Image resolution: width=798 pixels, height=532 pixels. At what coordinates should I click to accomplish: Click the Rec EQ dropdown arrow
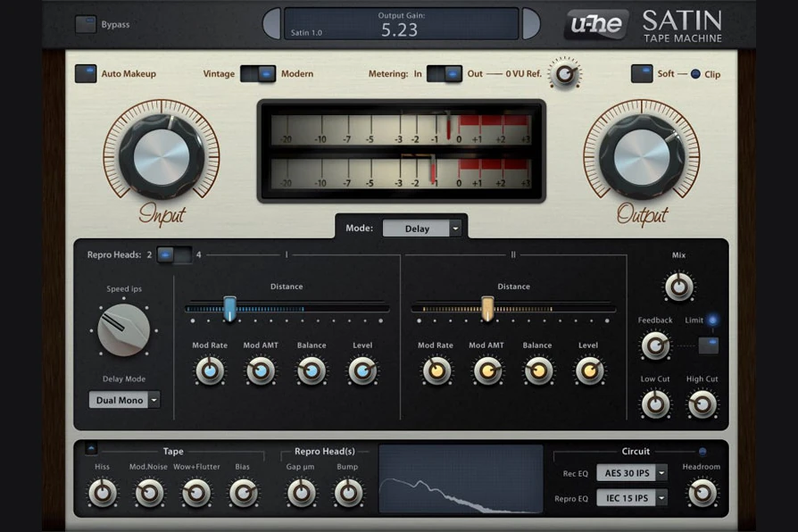(x=661, y=473)
